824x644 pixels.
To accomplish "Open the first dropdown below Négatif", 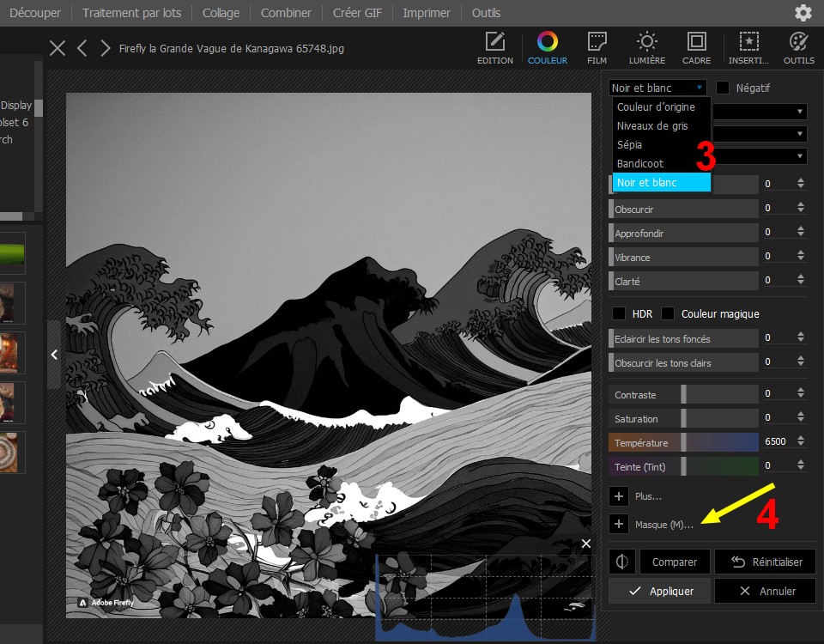I will [760, 112].
